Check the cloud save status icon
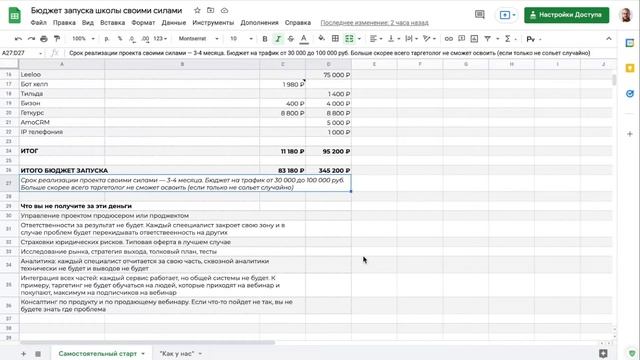640x360 pixels. point(224,10)
